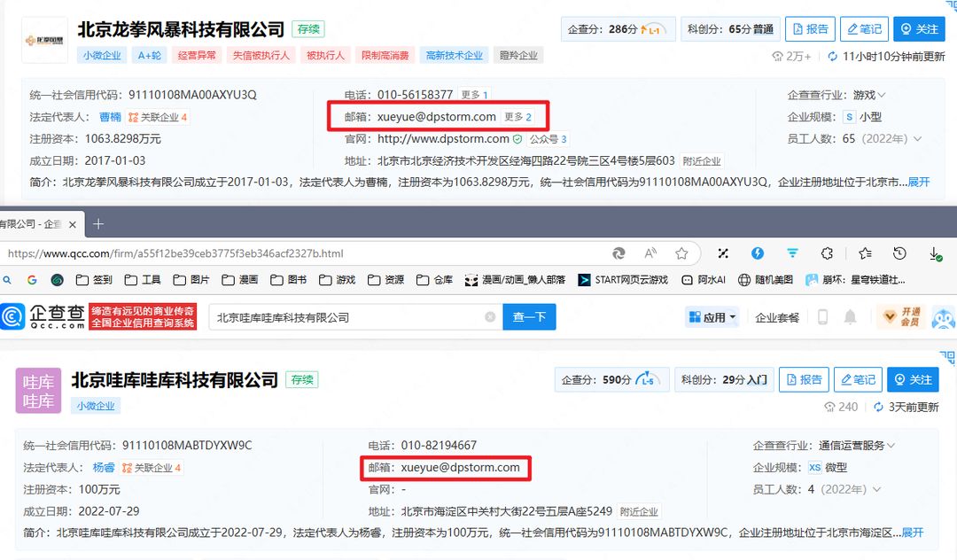The image size is (957, 560).
Task: Clear the search box with the x icon
Action: (x=489, y=317)
